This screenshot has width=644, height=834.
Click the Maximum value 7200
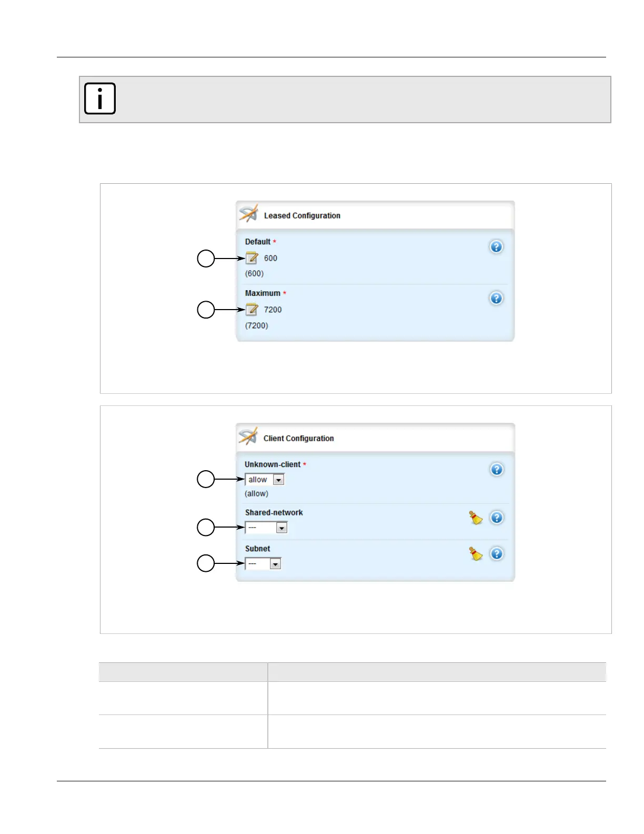point(273,310)
